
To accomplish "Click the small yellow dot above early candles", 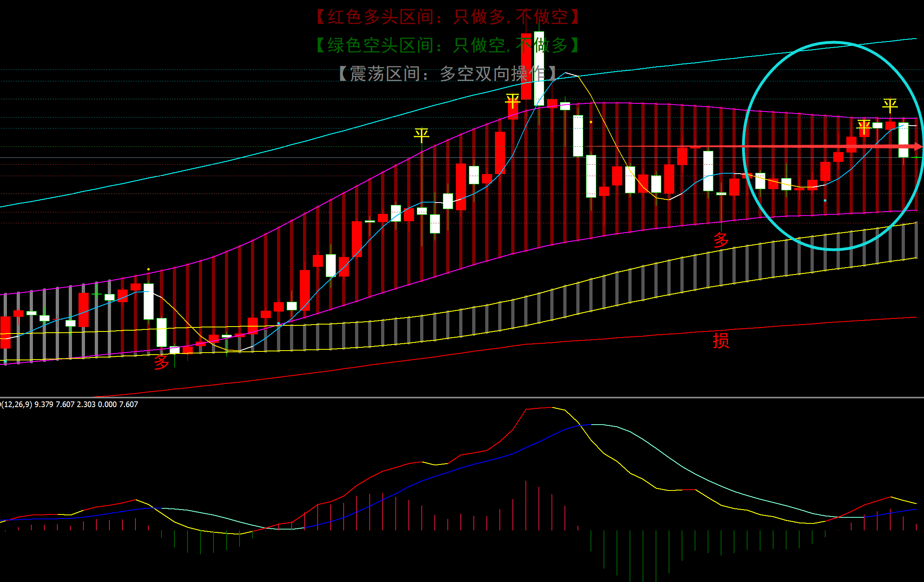I will 148,269.
